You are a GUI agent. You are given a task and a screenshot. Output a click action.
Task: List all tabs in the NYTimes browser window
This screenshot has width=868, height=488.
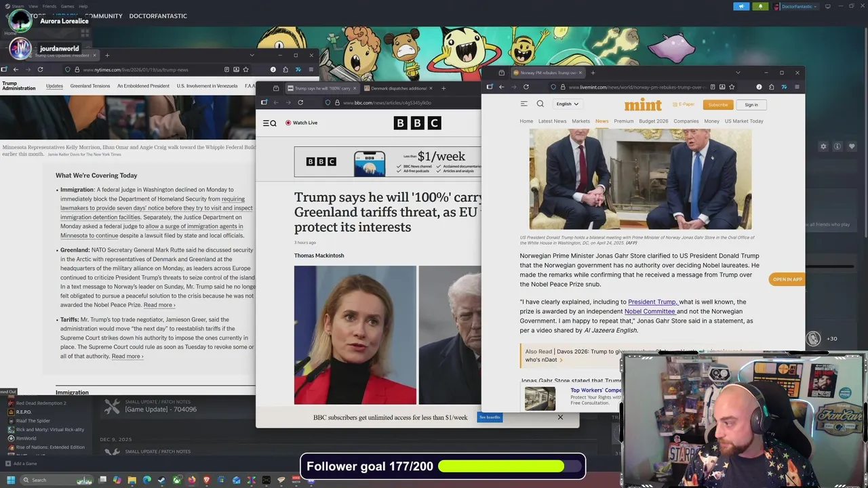pos(252,55)
